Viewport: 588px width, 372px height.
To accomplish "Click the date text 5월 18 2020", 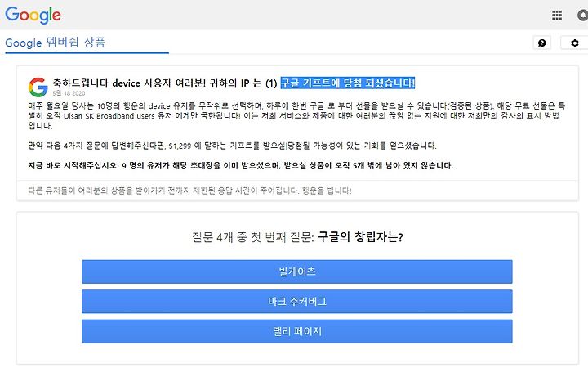I will pos(69,93).
